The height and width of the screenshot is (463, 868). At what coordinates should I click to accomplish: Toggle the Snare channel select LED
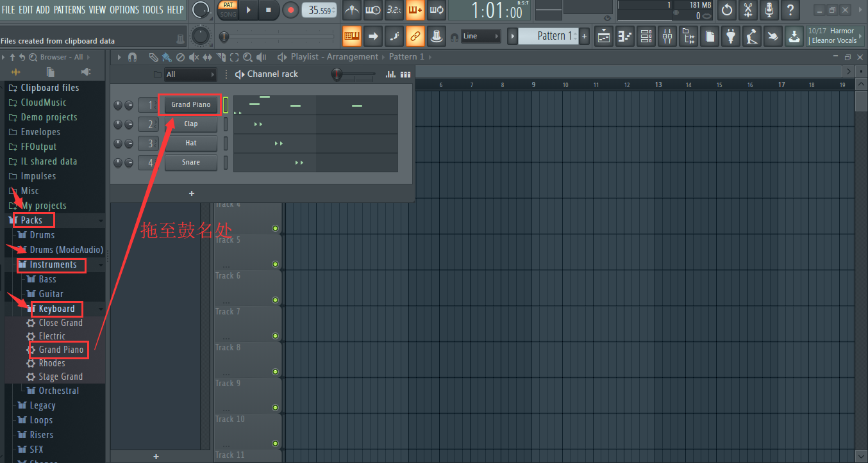coord(226,163)
